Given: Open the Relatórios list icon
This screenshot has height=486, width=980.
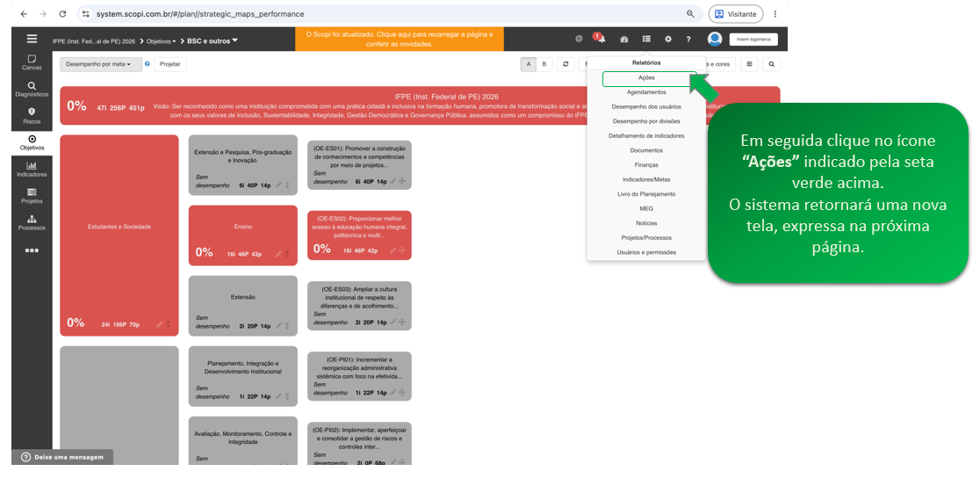Looking at the screenshot, I should click(x=646, y=39).
